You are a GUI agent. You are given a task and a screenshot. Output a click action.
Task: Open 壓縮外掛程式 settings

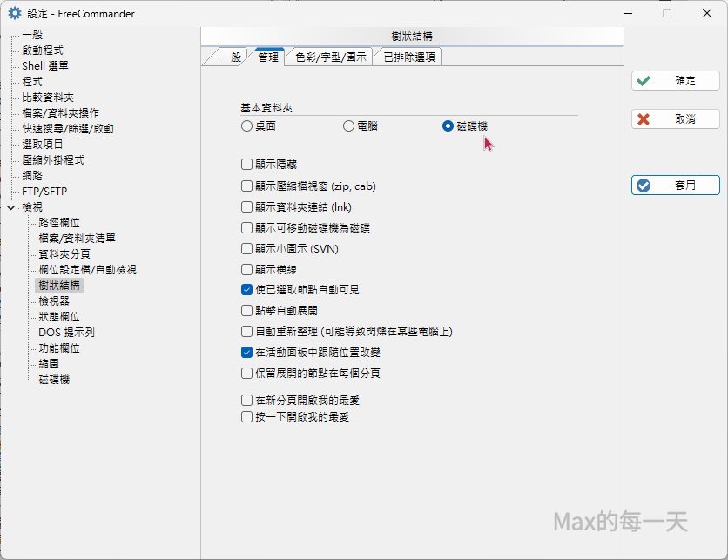point(53,160)
